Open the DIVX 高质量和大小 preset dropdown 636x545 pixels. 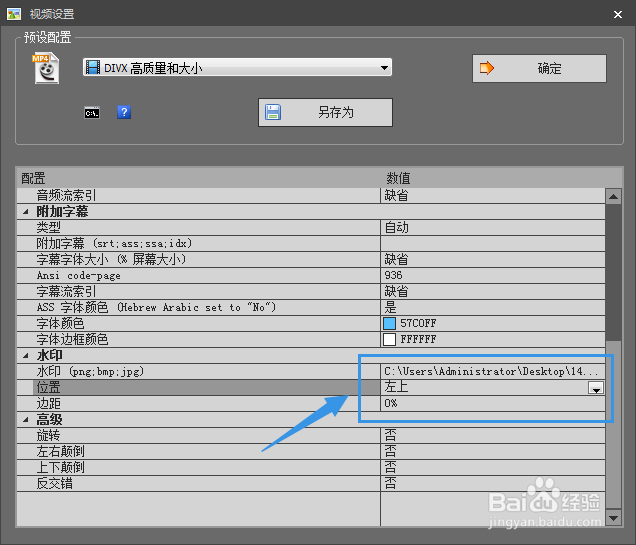tap(237, 67)
